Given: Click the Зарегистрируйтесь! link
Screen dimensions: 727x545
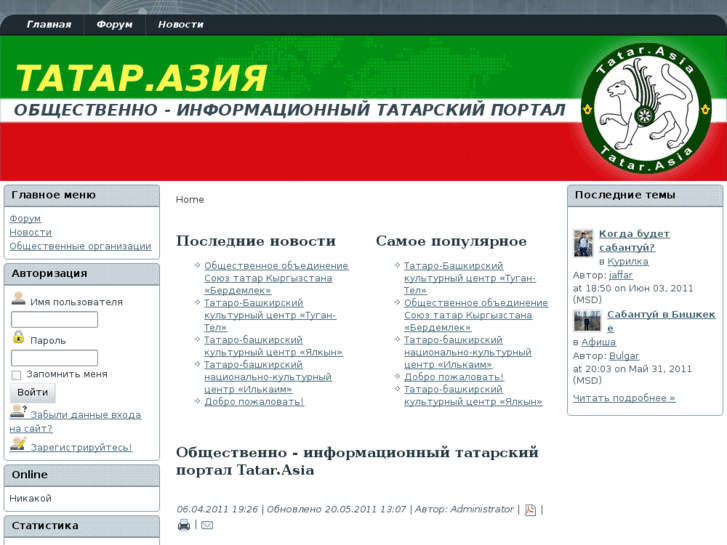Looking at the screenshot, I should [81, 448].
